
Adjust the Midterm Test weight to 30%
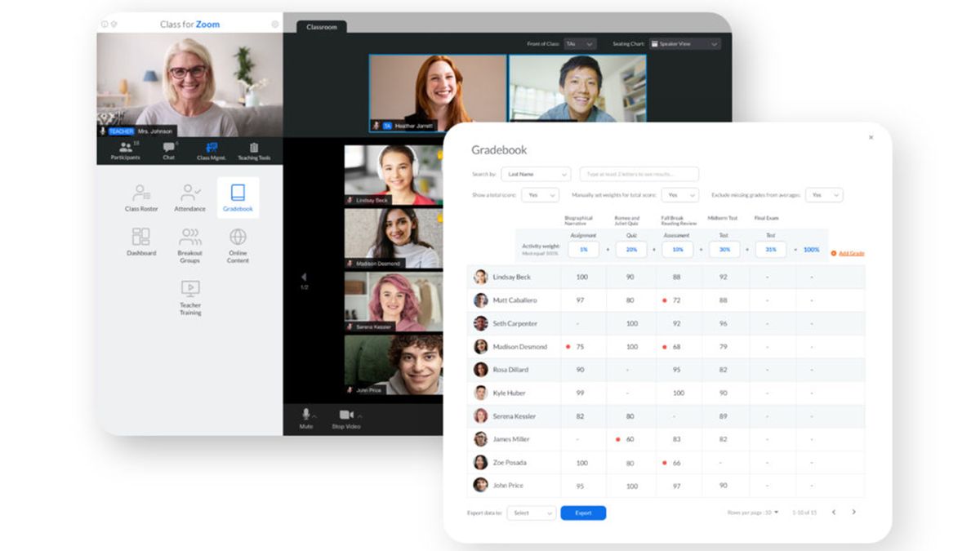click(x=725, y=249)
